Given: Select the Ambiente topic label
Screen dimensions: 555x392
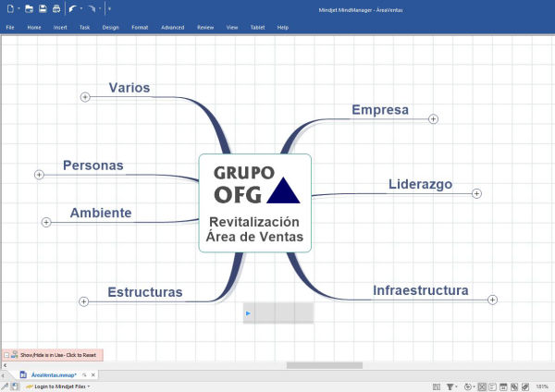Looking at the screenshot, I should coord(101,213).
